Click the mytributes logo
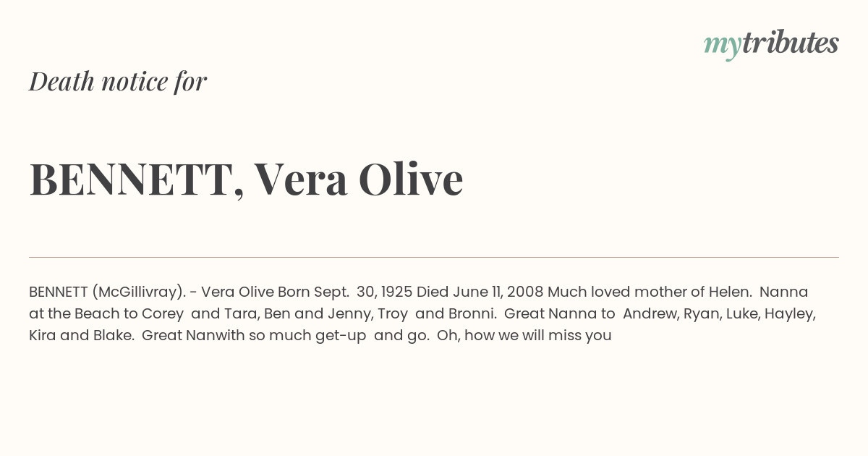 point(771,44)
